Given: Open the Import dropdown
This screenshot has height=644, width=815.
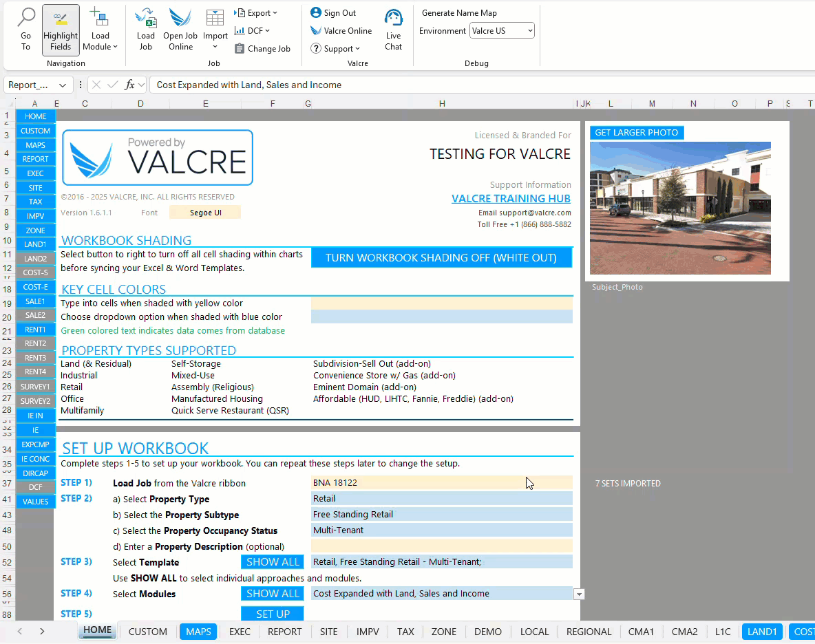Looking at the screenshot, I should click(215, 30).
